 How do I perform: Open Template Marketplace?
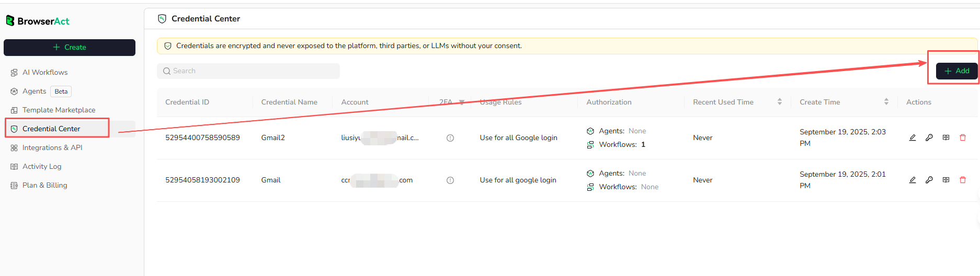pyautogui.click(x=59, y=110)
